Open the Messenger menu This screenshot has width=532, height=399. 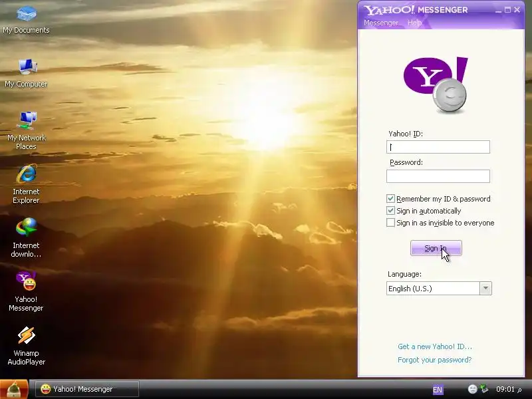pos(380,23)
